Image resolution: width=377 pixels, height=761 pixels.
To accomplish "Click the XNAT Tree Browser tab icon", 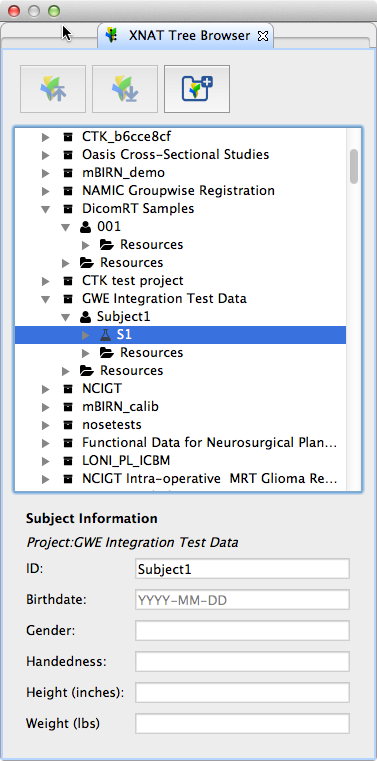I will [113, 35].
